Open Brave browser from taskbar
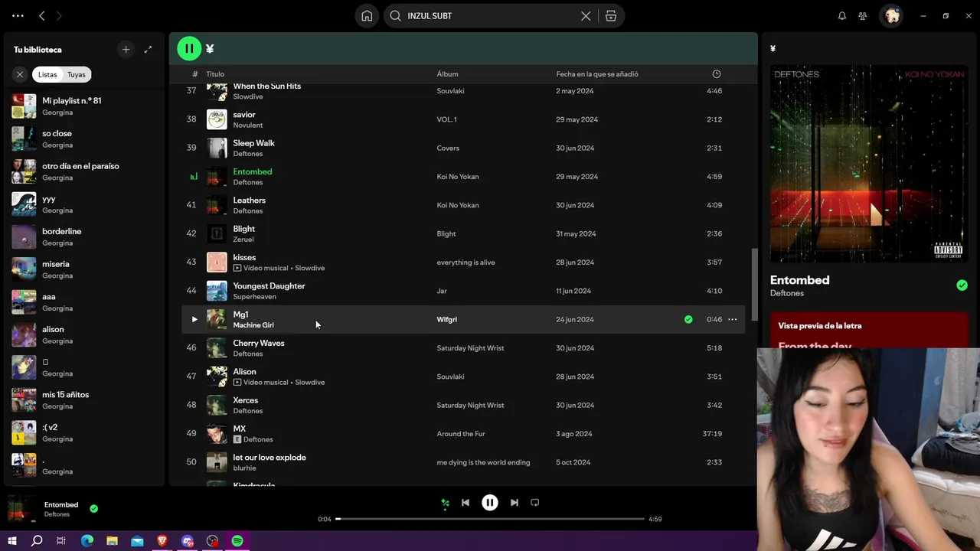980x551 pixels. pos(162,541)
